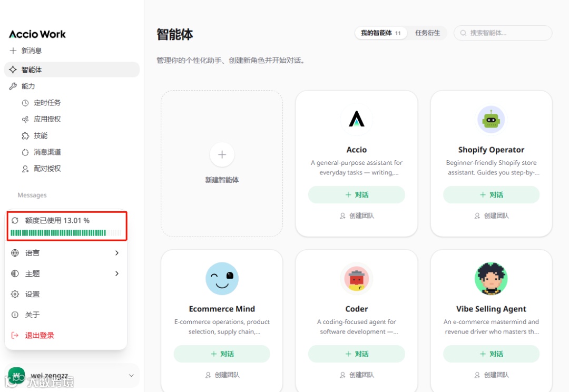Click the wrench icon beside 能力
The height and width of the screenshot is (392, 569).
pos(13,86)
